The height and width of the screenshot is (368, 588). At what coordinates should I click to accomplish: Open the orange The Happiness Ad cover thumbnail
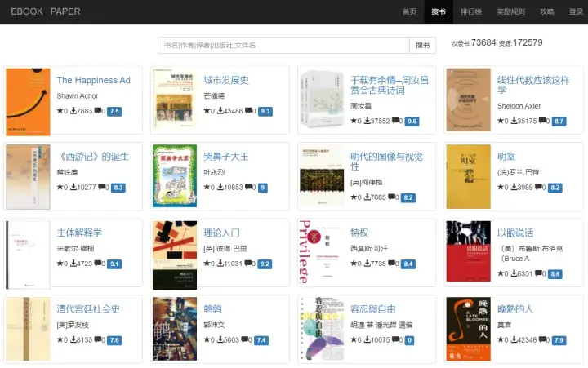pos(28,101)
